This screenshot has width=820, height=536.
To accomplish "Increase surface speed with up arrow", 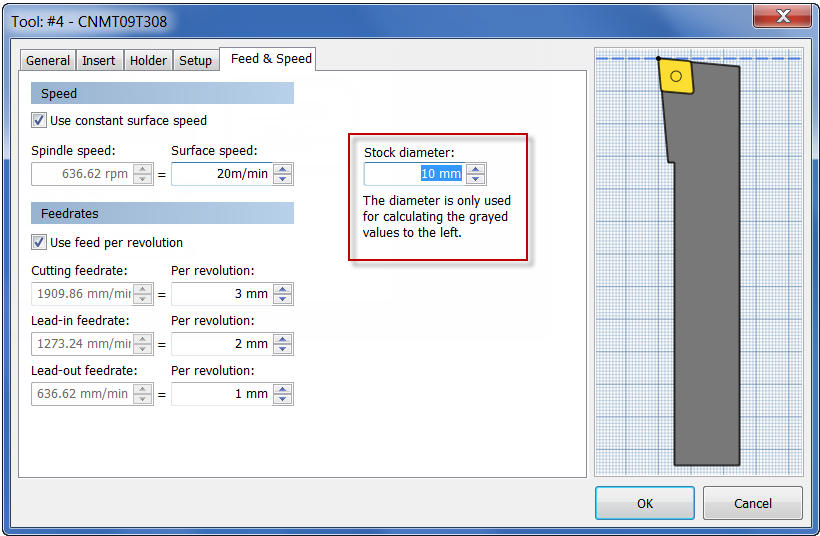I will 283,169.
